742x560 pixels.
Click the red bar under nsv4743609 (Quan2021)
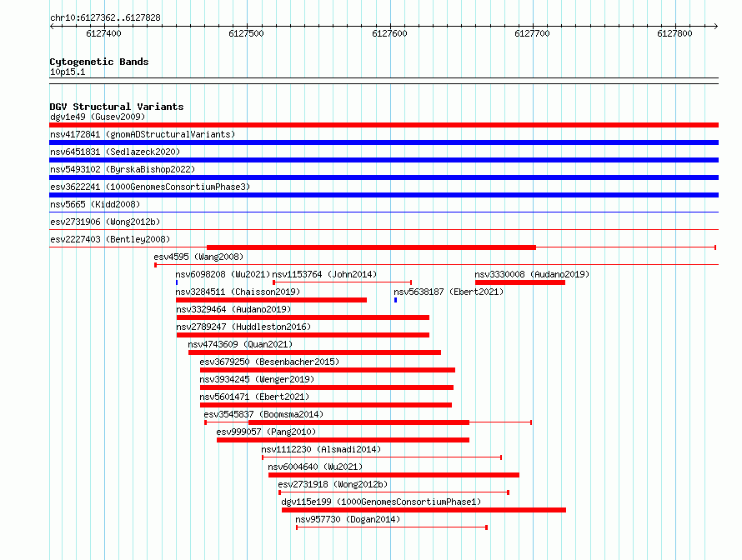coord(314,352)
